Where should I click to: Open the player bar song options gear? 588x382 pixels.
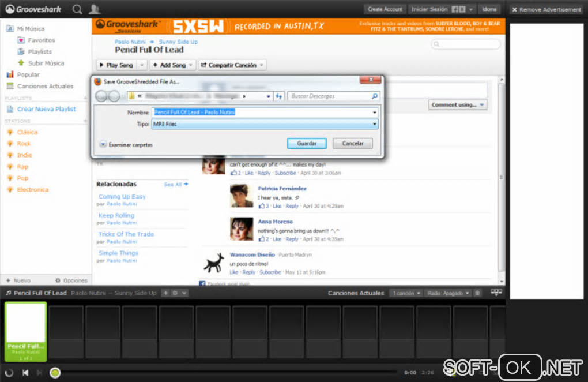175,293
